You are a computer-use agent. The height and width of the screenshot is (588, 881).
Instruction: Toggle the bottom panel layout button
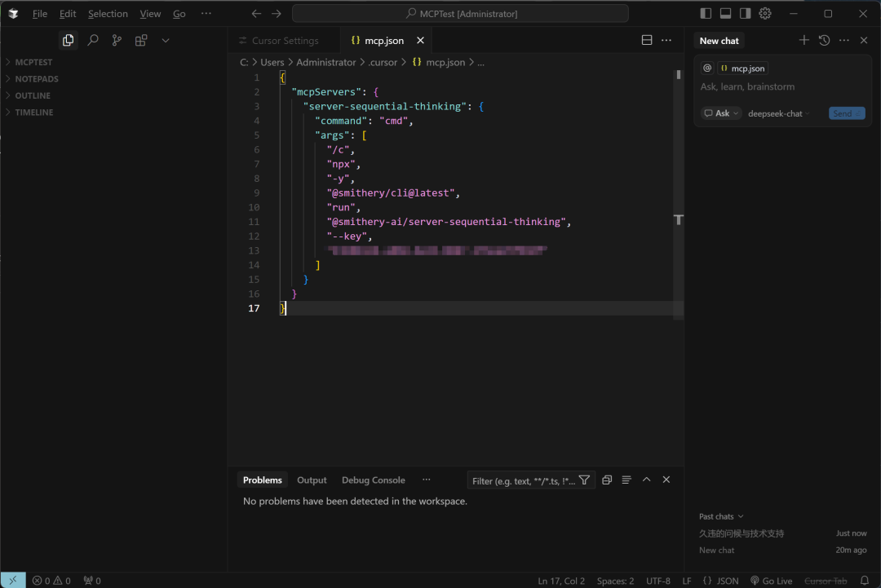click(x=725, y=14)
